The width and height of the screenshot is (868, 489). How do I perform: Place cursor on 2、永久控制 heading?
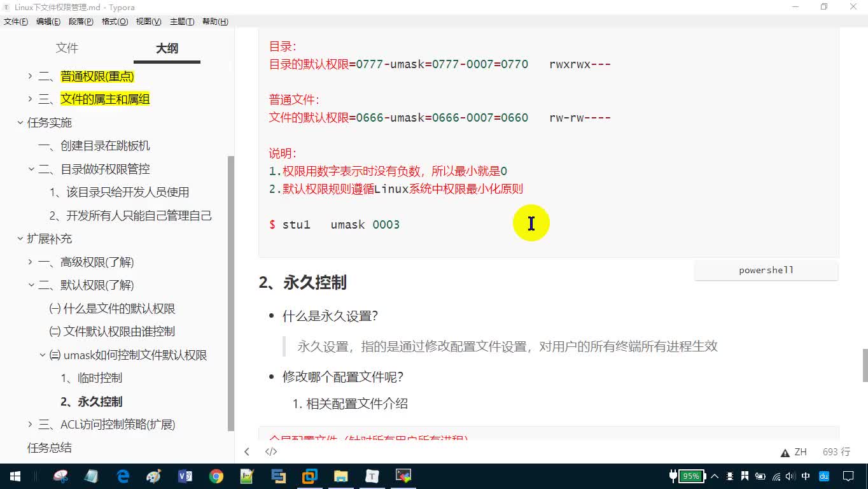(303, 283)
